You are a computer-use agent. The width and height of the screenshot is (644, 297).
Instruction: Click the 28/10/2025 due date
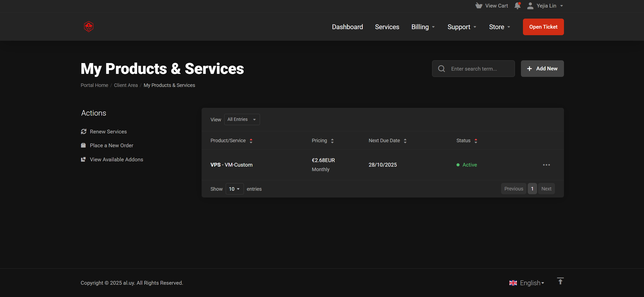383,165
